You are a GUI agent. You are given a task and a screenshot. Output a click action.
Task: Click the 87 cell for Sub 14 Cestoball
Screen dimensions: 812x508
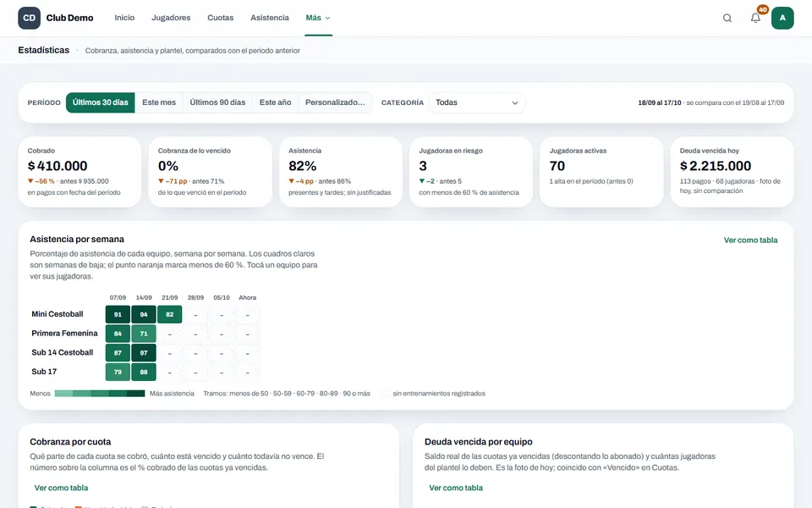pyautogui.click(x=118, y=353)
